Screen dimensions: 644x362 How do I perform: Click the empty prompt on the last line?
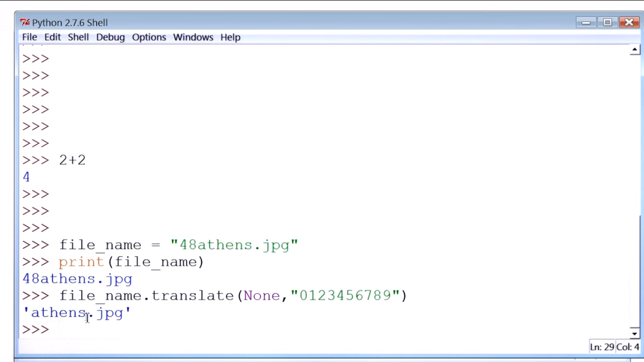pyautogui.click(x=36, y=330)
